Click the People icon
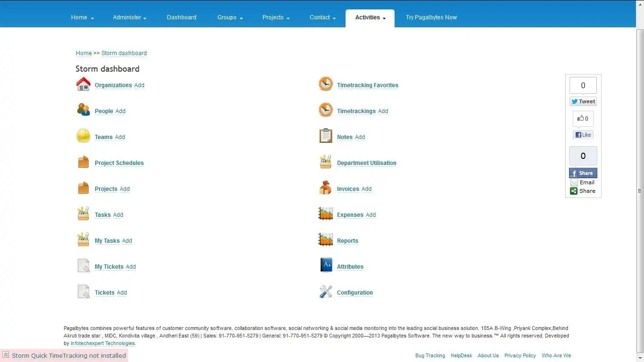644x362 pixels. click(x=83, y=110)
